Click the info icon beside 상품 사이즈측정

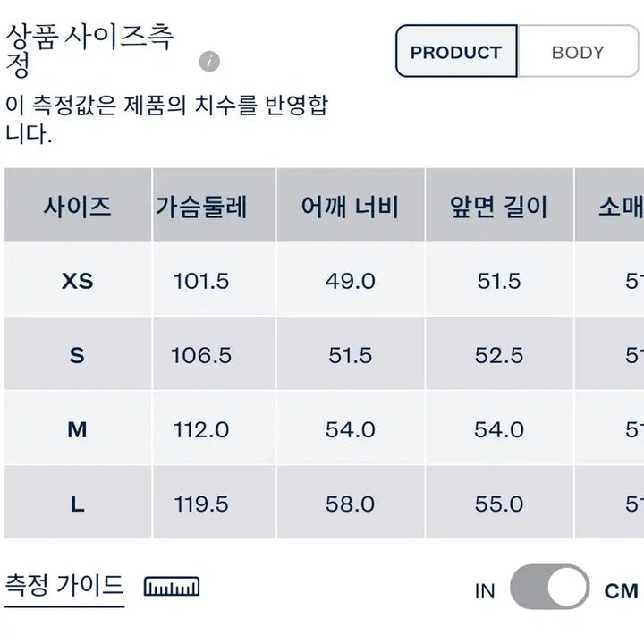pos(210,62)
